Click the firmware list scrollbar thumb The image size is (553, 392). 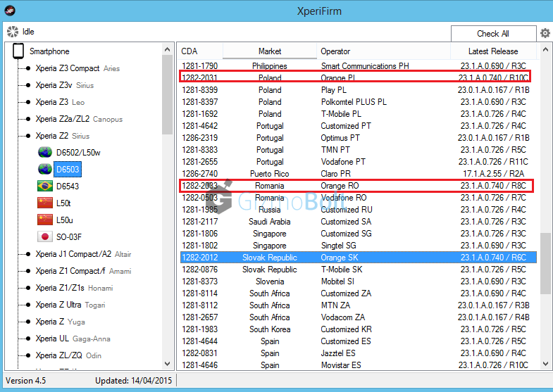545,263
